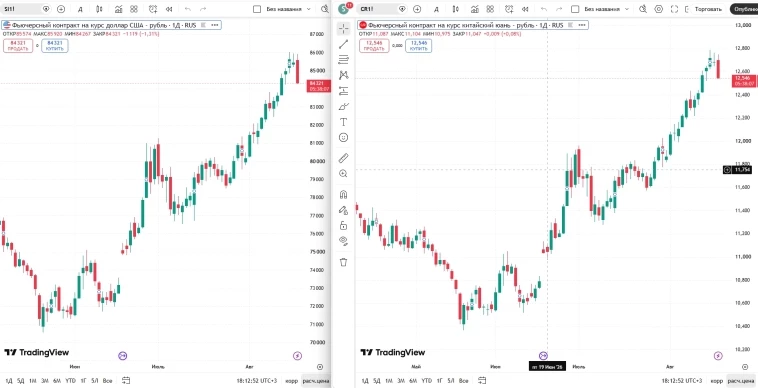758x388 pixels.
Task: Select the trend line drawing tool
Action: [344, 44]
